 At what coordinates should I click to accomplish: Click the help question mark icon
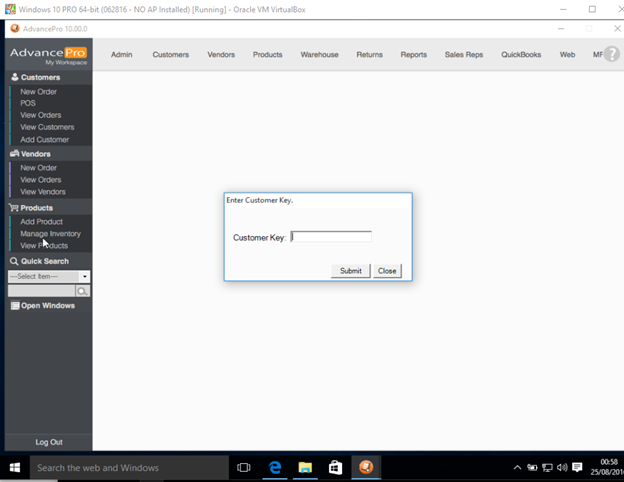[x=611, y=54]
